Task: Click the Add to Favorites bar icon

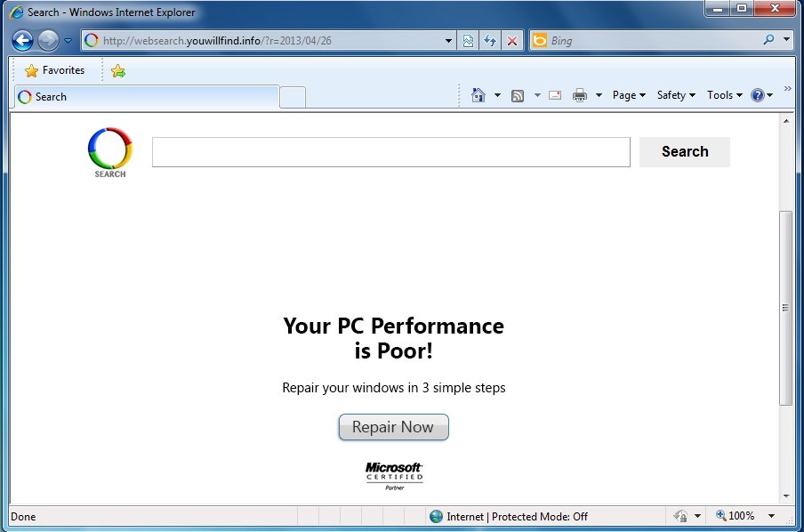Action: coord(118,71)
